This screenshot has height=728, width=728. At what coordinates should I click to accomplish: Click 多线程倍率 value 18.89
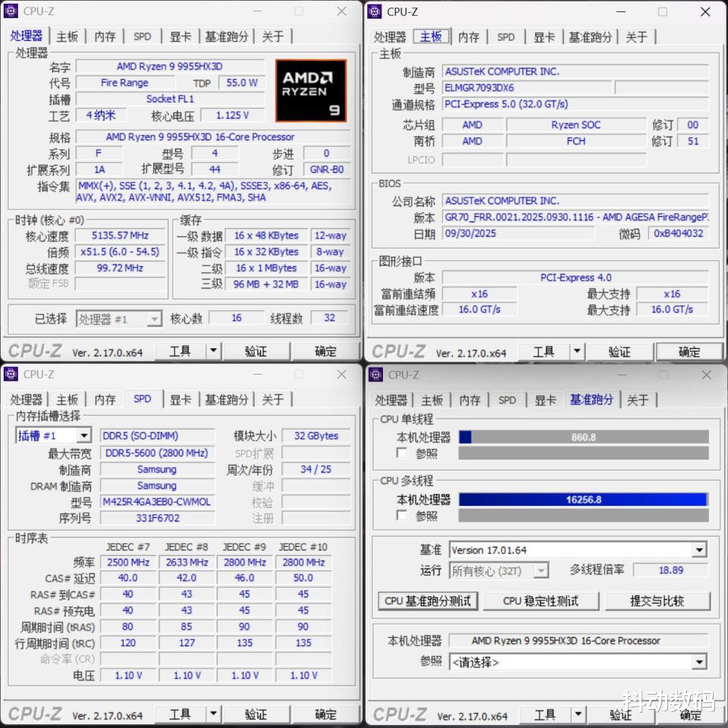[x=671, y=570]
